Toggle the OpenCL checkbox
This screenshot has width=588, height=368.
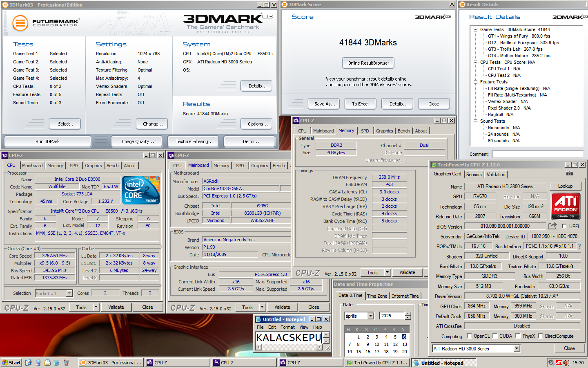tap(469, 336)
